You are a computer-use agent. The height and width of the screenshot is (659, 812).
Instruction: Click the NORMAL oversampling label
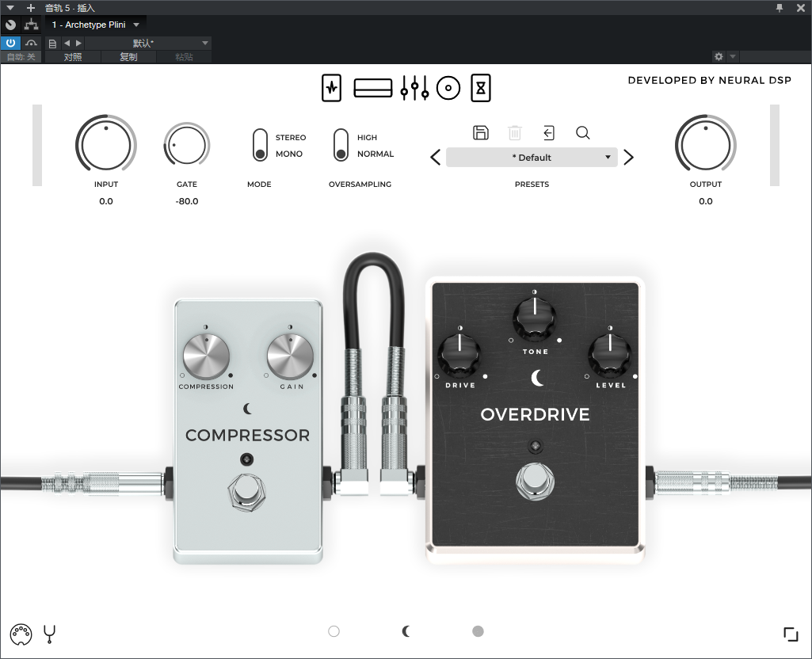(x=376, y=154)
